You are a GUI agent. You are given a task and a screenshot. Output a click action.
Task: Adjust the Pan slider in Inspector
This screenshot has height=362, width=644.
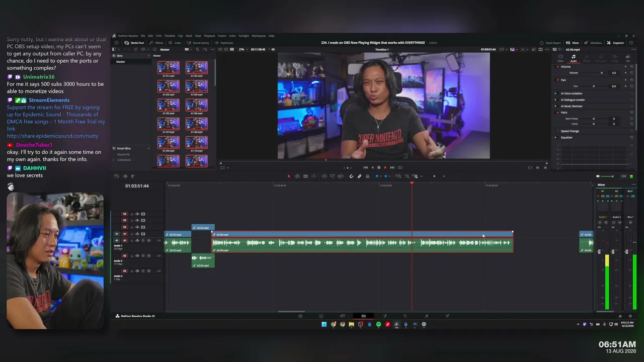[x=594, y=86]
